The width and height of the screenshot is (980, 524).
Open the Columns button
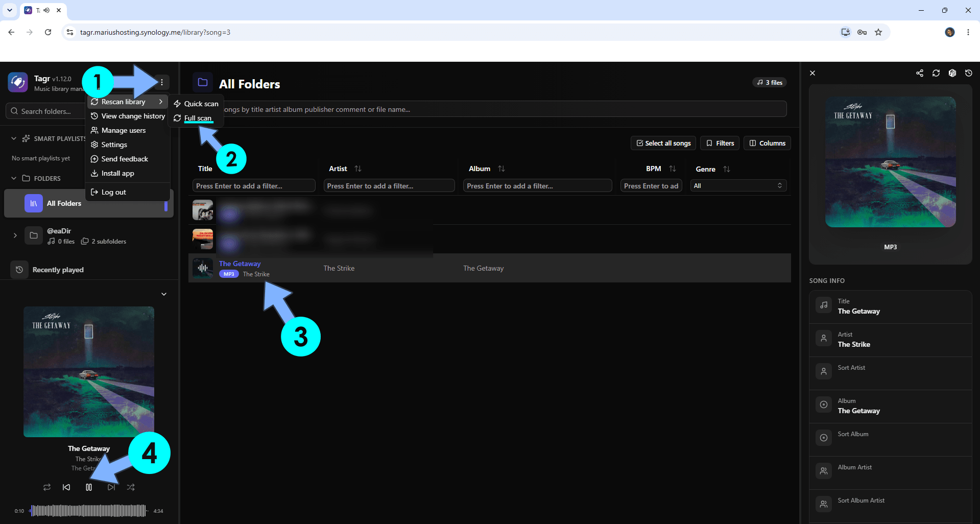click(767, 143)
